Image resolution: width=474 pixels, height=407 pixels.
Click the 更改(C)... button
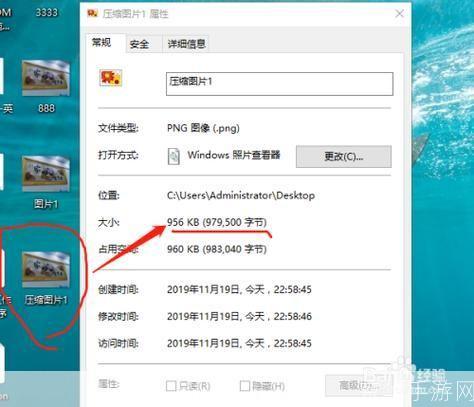[x=344, y=156]
